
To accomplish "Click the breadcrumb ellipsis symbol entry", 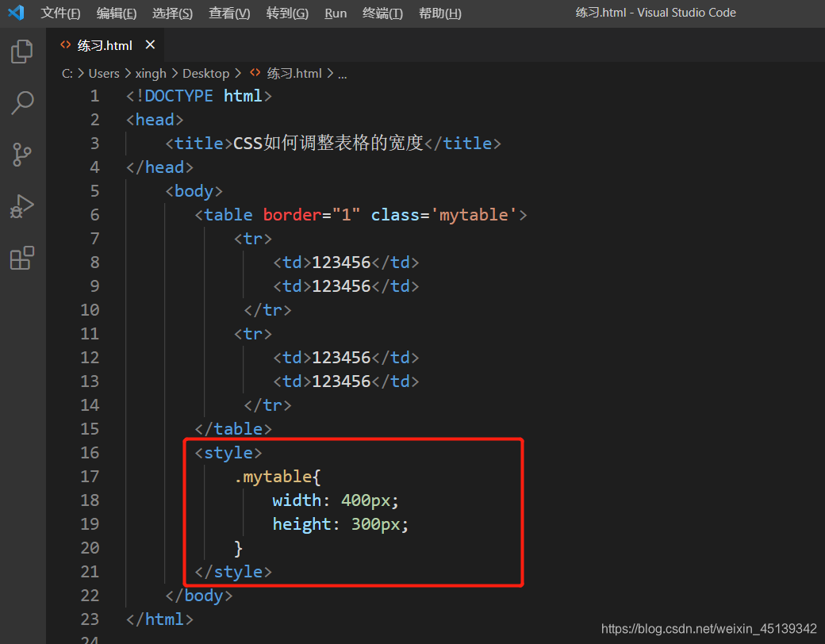I will click(x=343, y=75).
